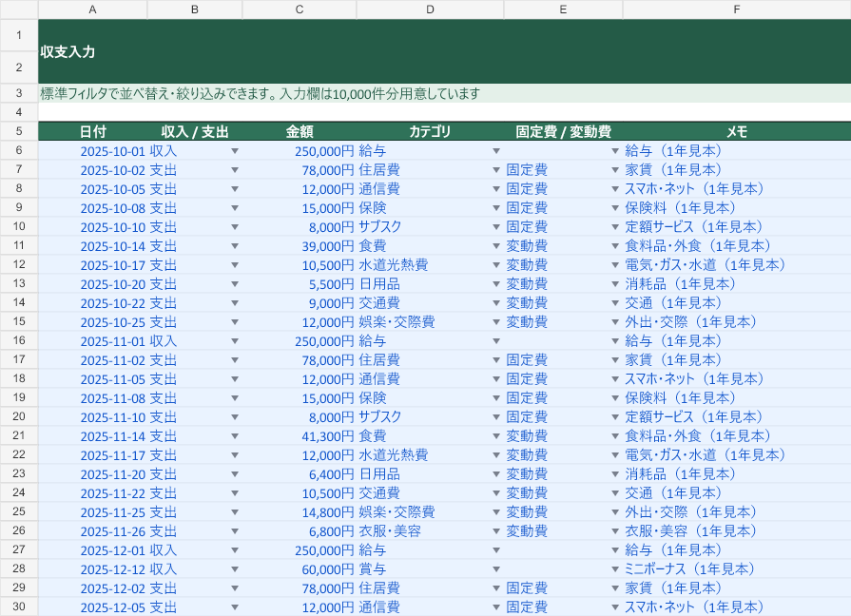This screenshot has width=851, height=616.
Task: Click the 日付 header cell
Action: 93,131
